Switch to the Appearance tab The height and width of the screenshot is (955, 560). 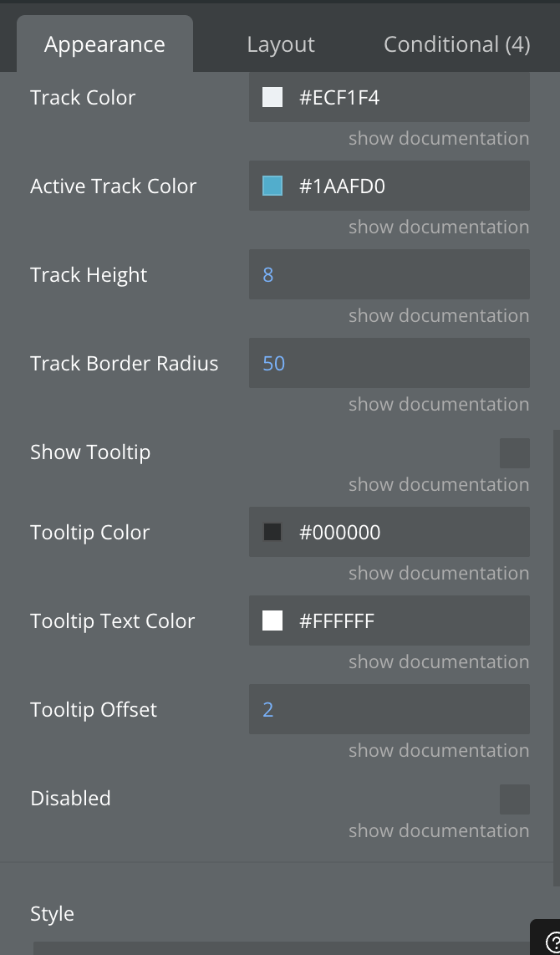[104, 44]
